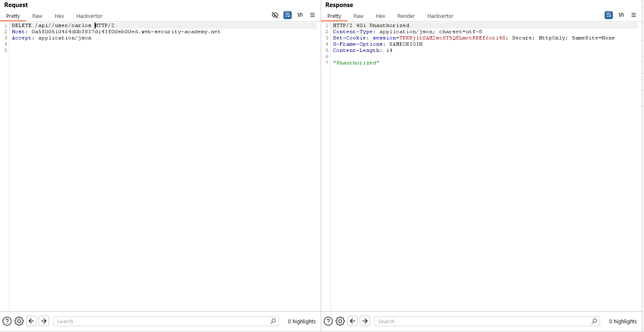Screen dimensions: 644x332
Task: Open Hackvertor tab in Request panel
Action: tap(89, 16)
